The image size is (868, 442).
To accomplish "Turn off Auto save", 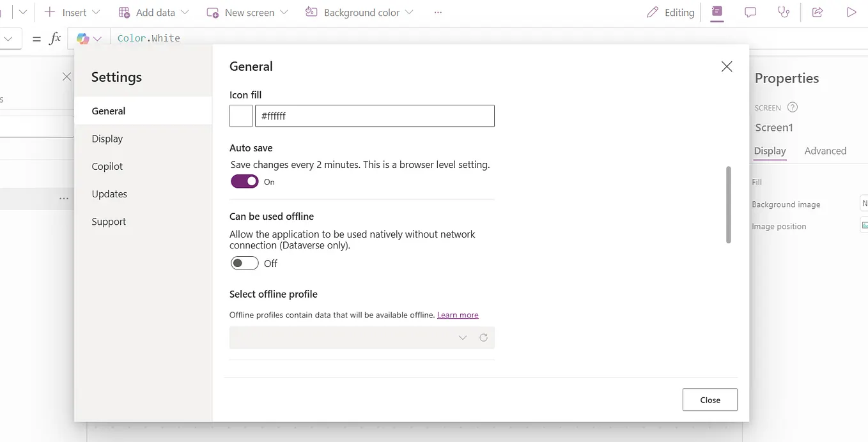I will tap(244, 181).
